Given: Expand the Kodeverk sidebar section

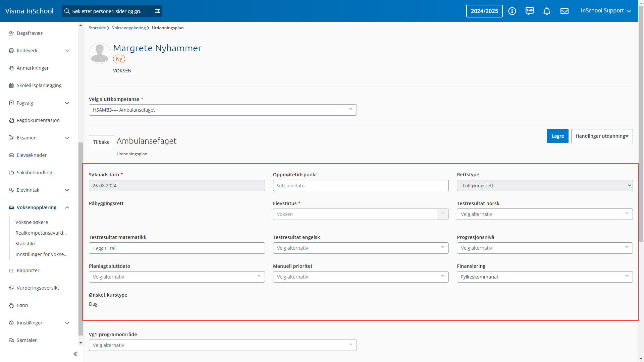Looking at the screenshot, I should (x=67, y=51).
